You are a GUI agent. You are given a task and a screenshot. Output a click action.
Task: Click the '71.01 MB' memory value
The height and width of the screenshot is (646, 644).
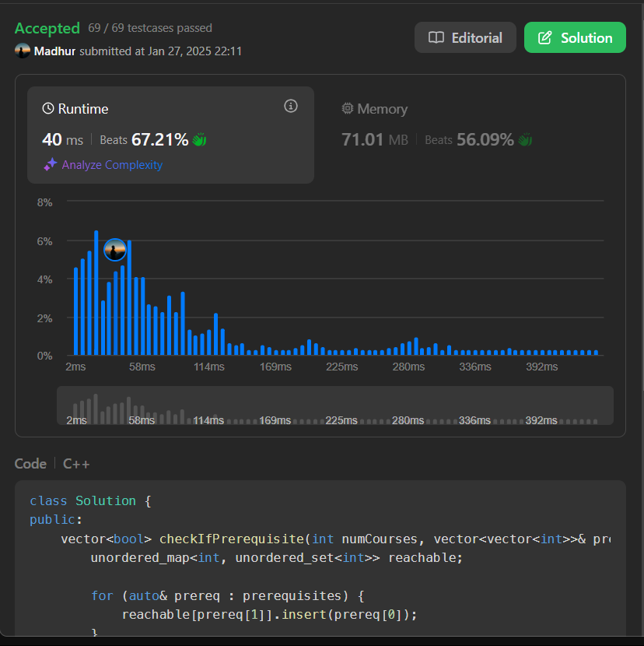pos(375,139)
